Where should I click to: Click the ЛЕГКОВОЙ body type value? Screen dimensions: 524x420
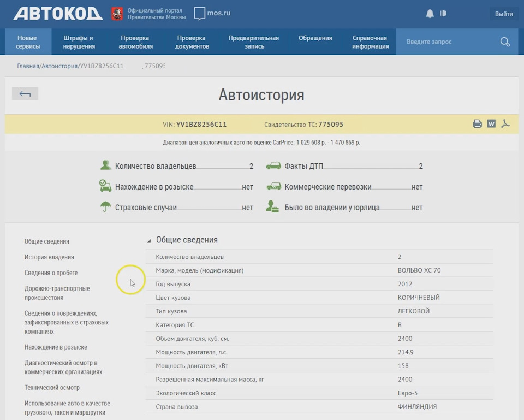(x=413, y=311)
